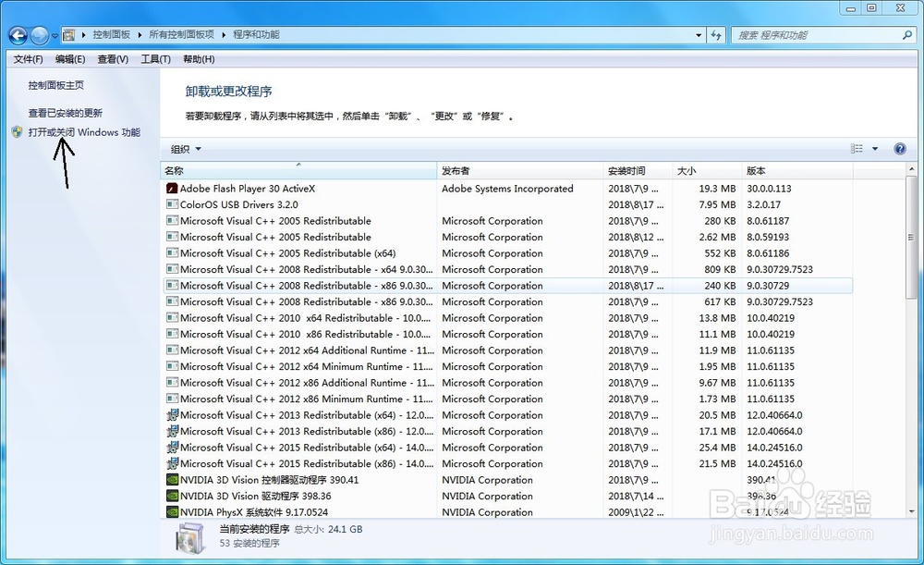Click 所有控制面板项 breadcrumb
Image resolution: width=924 pixels, height=565 pixels.
click(x=181, y=35)
